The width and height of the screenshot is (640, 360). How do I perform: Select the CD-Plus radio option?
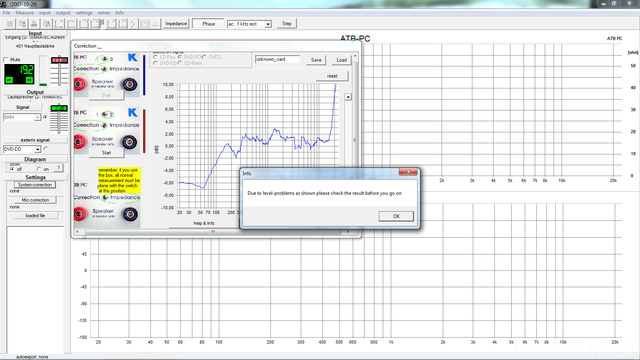pos(156,58)
